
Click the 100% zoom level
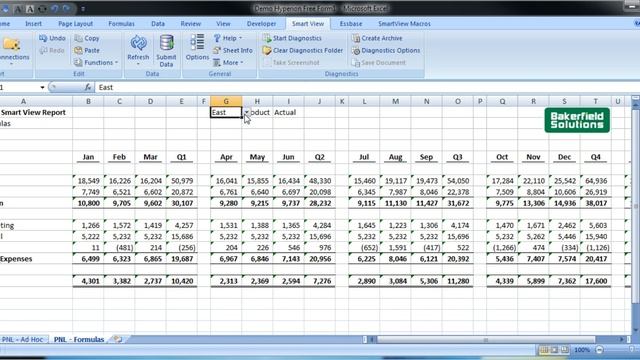(x=582, y=350)
